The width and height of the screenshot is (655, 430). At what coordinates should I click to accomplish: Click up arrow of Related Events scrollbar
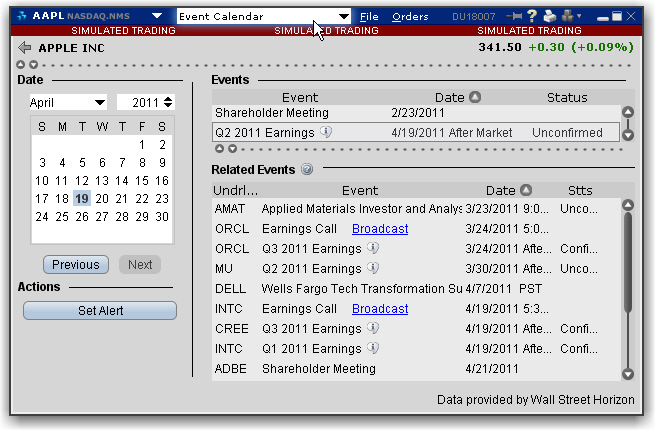(628, 205)
